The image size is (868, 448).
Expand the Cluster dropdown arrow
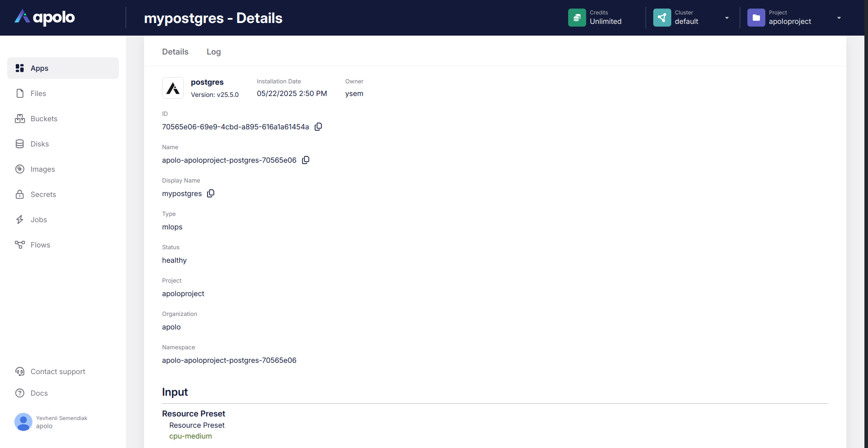click(x=727, y=18)
